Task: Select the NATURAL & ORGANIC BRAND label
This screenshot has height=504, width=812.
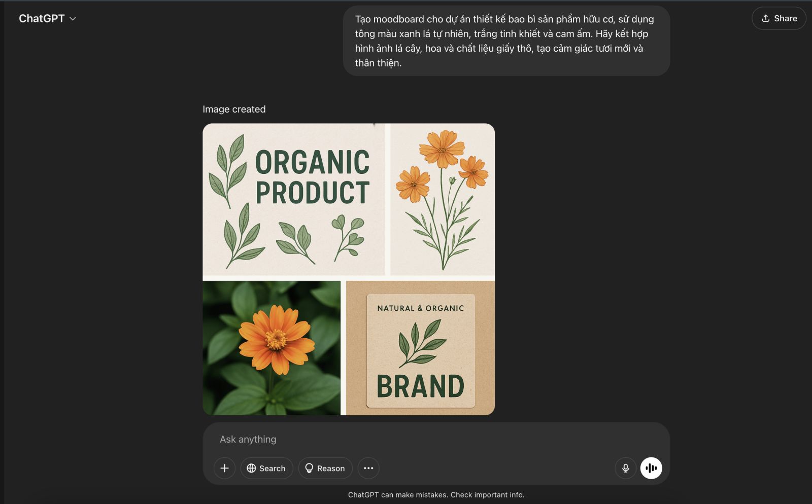Action: (420, 350)
